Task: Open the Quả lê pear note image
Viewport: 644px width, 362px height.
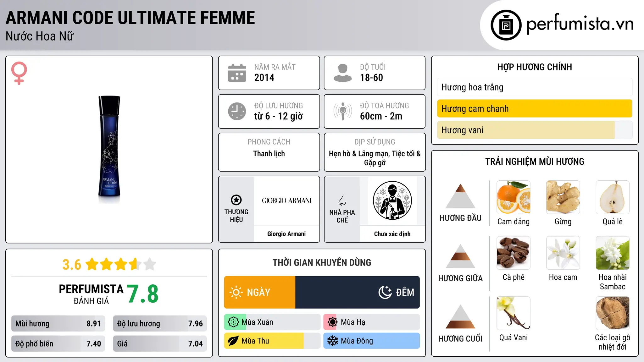Action: (613, 197)
